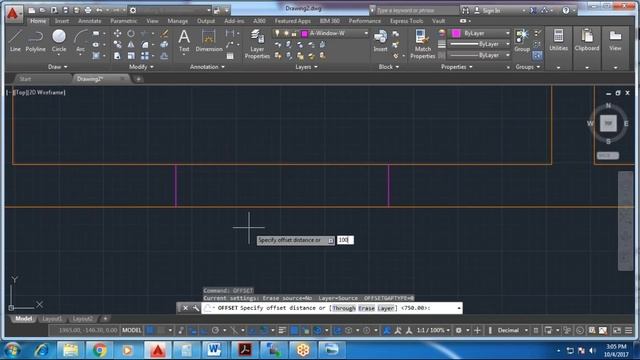Open the Layer Properties manager
This screenshot has height=360, width=640.
tap(257, 44)
